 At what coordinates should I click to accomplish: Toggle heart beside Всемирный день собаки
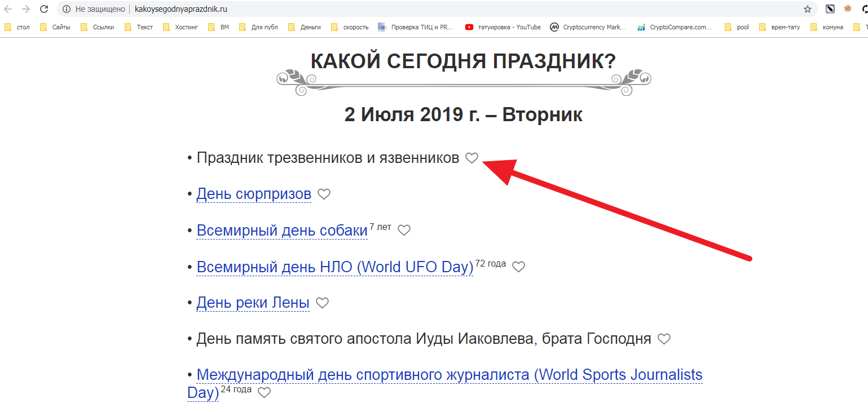[x=404, y=230]
